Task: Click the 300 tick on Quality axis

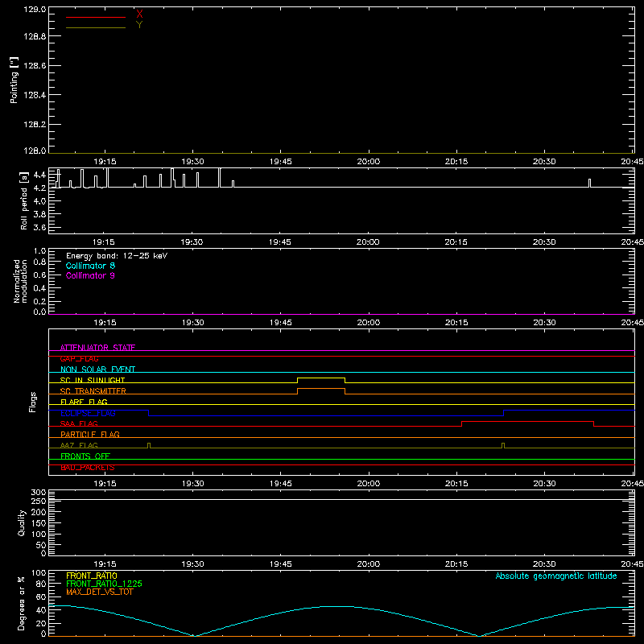Action: pos(39,493)
